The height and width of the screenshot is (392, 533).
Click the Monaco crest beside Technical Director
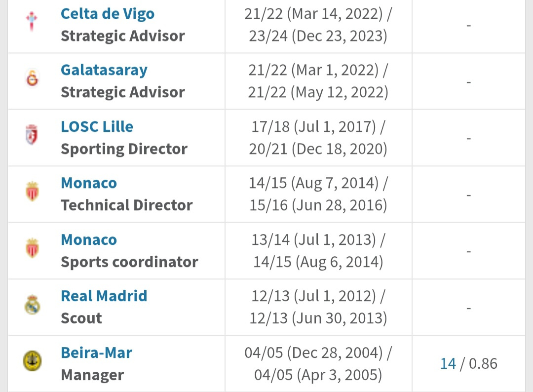32,192
